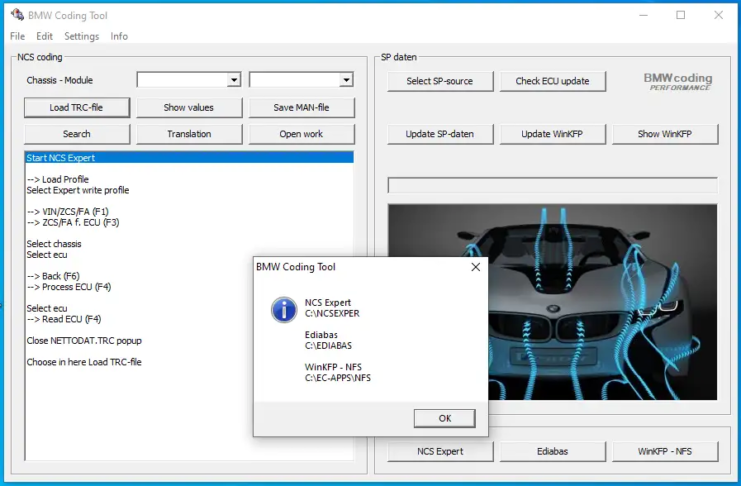The width and height of the screenshot is (741, 486).
Task: Expand the Chassis dropdown
Action: pyautogui.click(x=234, y=80)
